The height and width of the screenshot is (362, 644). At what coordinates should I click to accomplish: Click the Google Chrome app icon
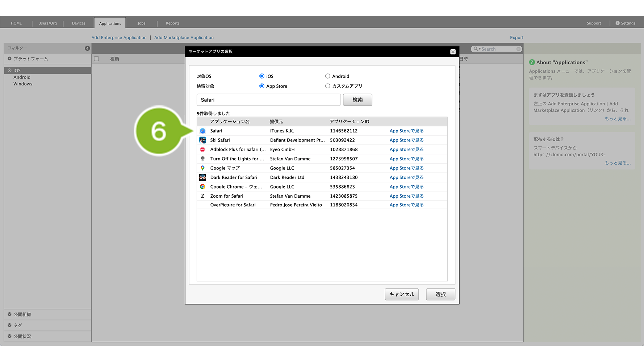tap(202, 187)
